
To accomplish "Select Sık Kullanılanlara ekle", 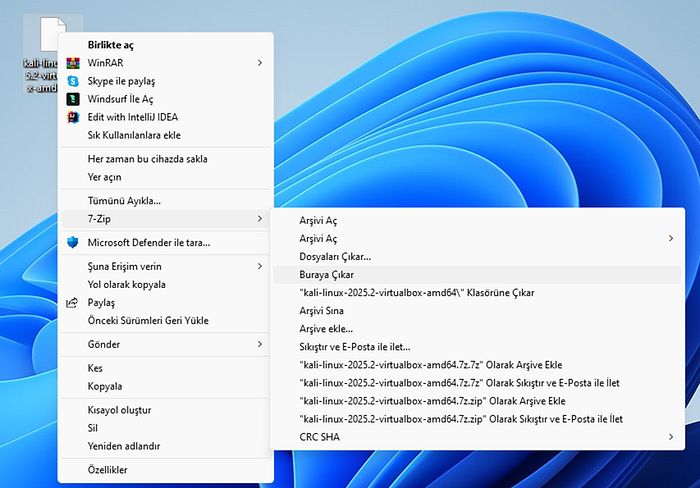I will tap(166, 135).
